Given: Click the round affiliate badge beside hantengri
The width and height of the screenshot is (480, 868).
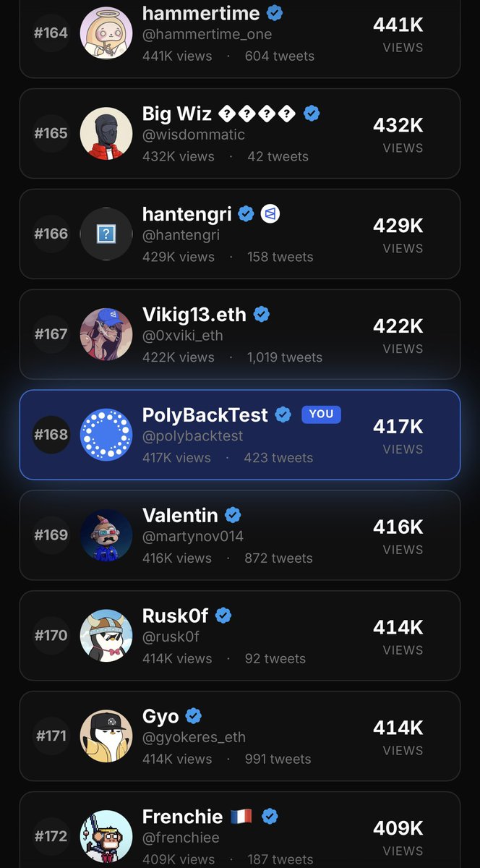Looking at the screenshot, I should click(x=270, y=214).
